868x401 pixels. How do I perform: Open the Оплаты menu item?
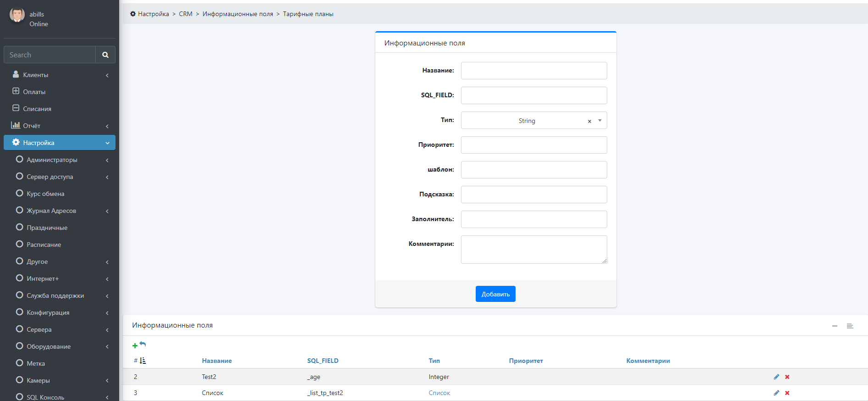(x=34, y=92)
